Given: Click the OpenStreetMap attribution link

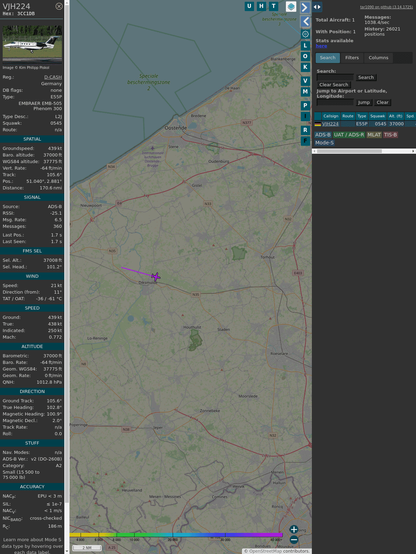Looking at the screenshot, I should (264, 551).
